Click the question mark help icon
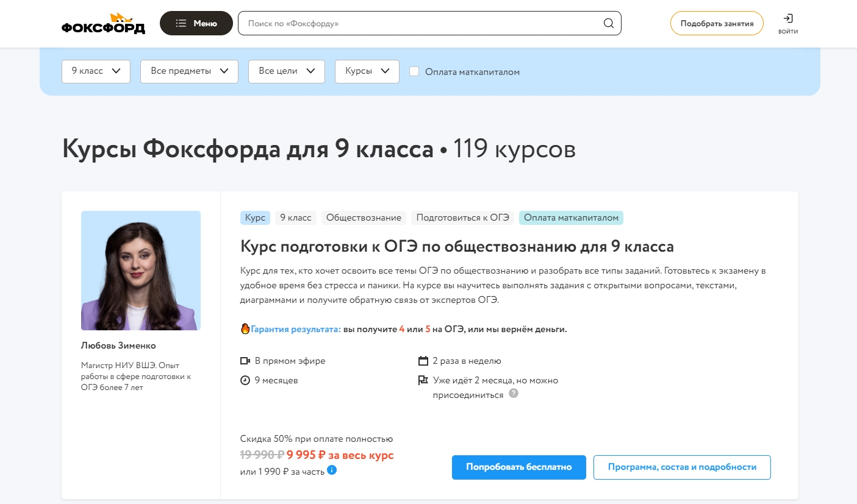 [x=514, y=394]
